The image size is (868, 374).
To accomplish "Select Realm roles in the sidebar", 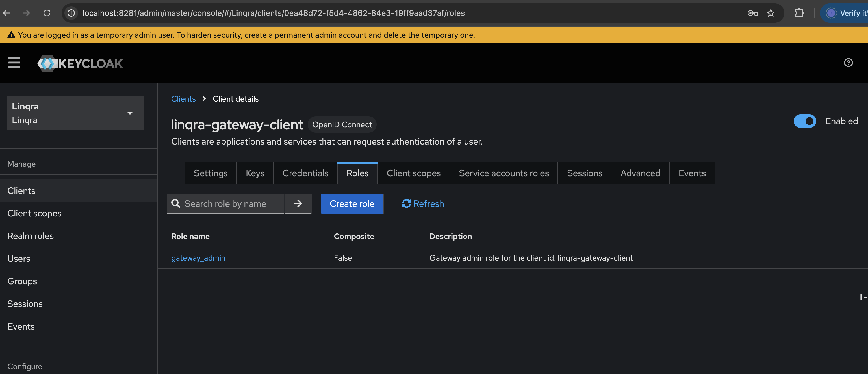I will 30,236.
